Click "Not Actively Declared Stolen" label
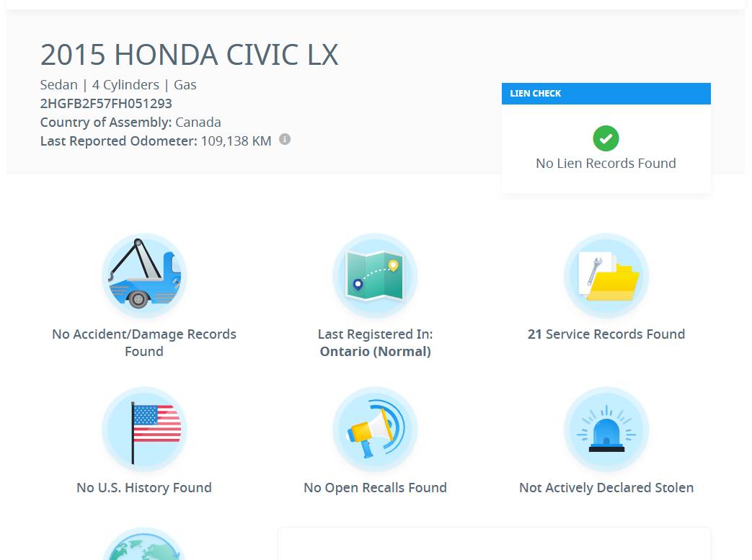 [x=606, y=488]
